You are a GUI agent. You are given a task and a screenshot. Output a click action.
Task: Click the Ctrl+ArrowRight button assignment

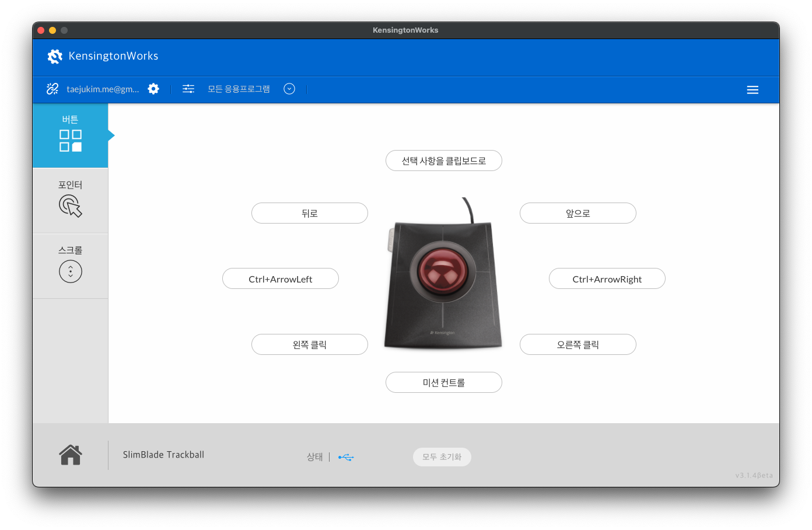pos(607,278)
